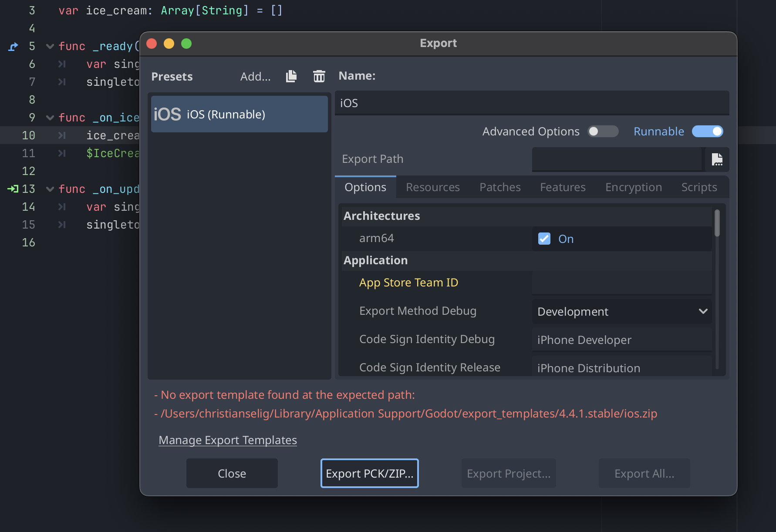Browse for the export path with the file icon
The height and width of the screenshot is (532, 776).
pos(717,159)
